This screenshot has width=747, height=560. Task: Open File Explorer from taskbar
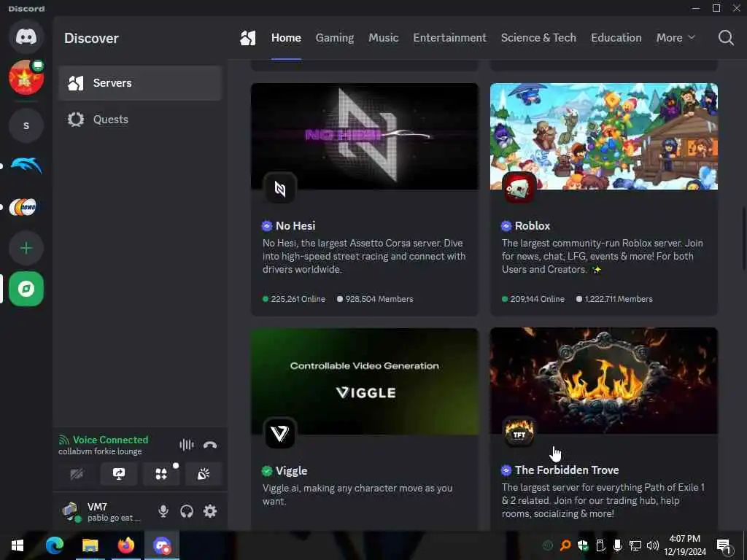pos(90,545)
